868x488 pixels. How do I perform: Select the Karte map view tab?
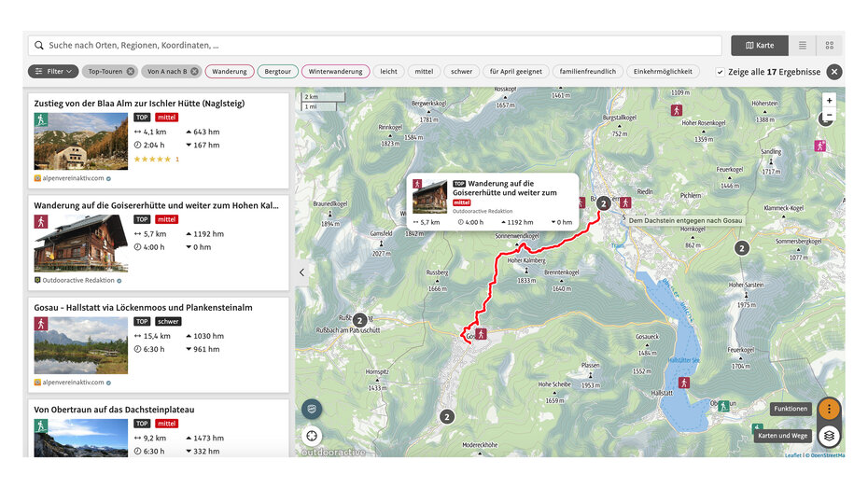(759, 46)
